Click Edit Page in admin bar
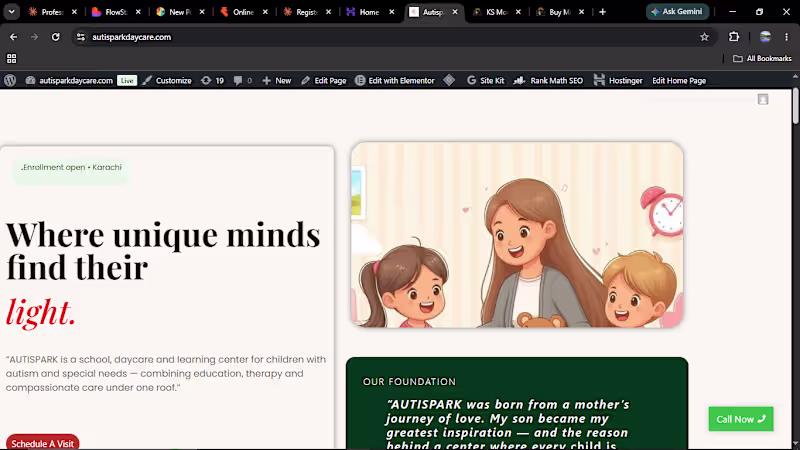This screenshot has width=800, height=450. [323, 81]
